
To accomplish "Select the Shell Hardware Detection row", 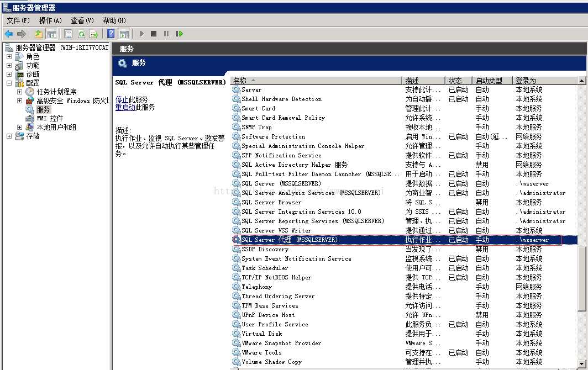I will click(x=405, y=99).
